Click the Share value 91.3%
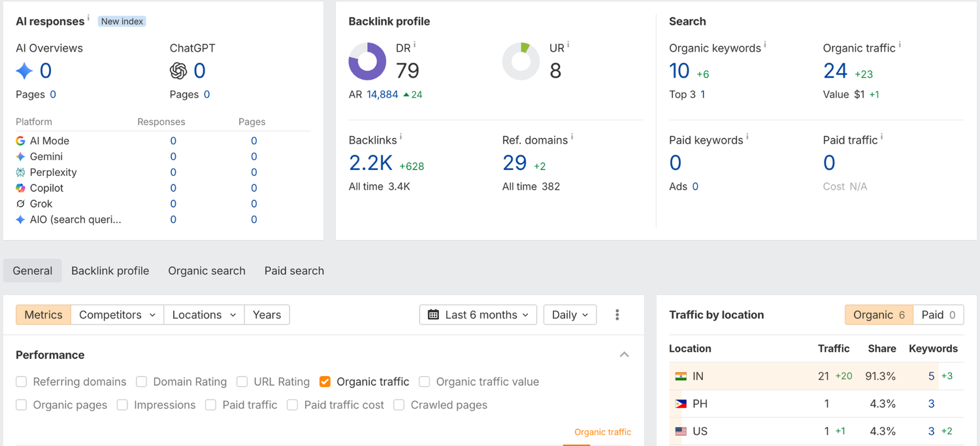The image size is (980, 446). (879, 377)
